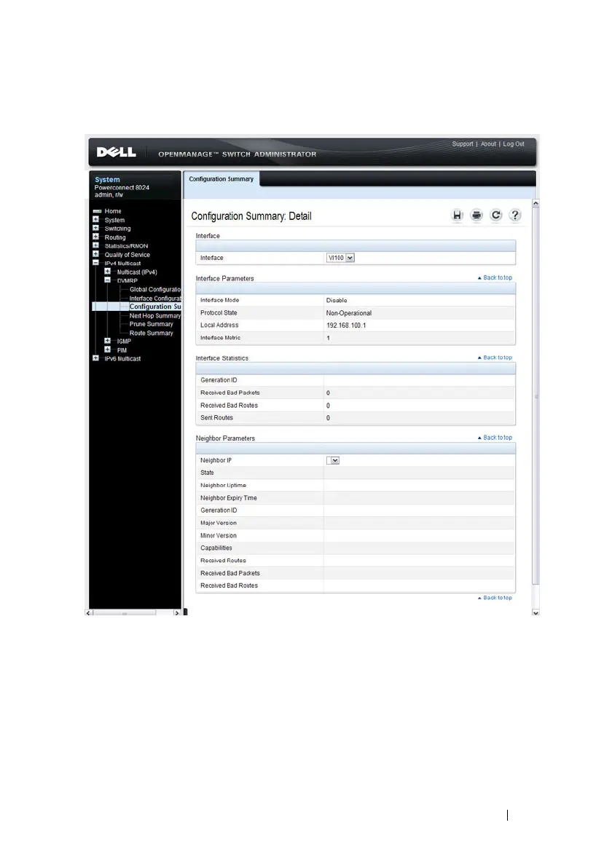The image size is (612, 868).
Task: Open Next Hop Summary tree item
Action: point(155,316)
